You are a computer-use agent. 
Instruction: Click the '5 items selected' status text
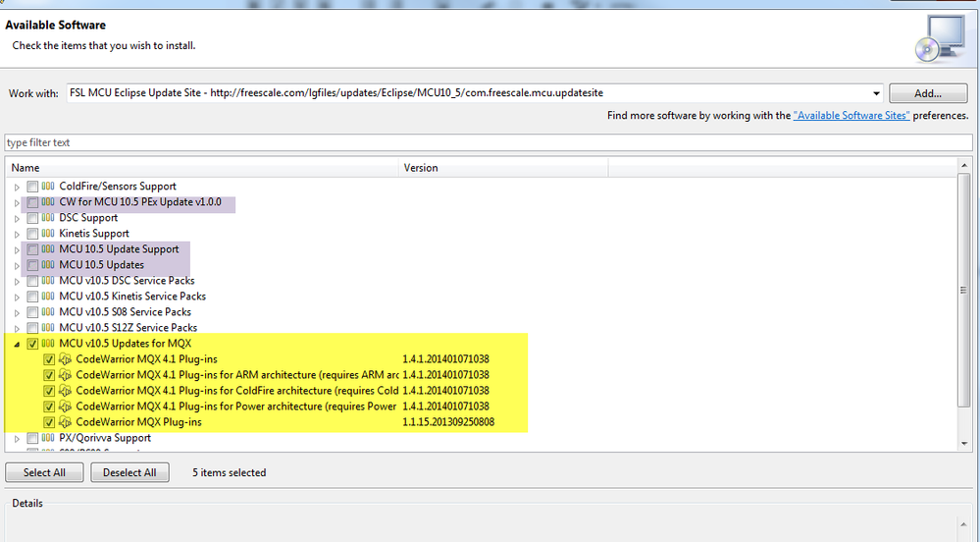click(x=229, y=472)
